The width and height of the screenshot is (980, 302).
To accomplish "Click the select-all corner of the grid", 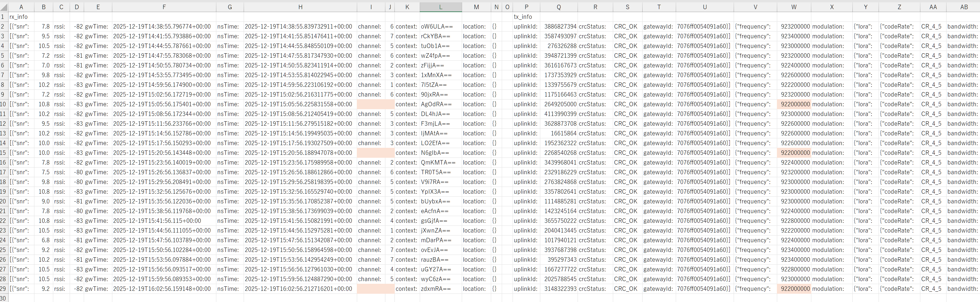I will click(4, 7).
